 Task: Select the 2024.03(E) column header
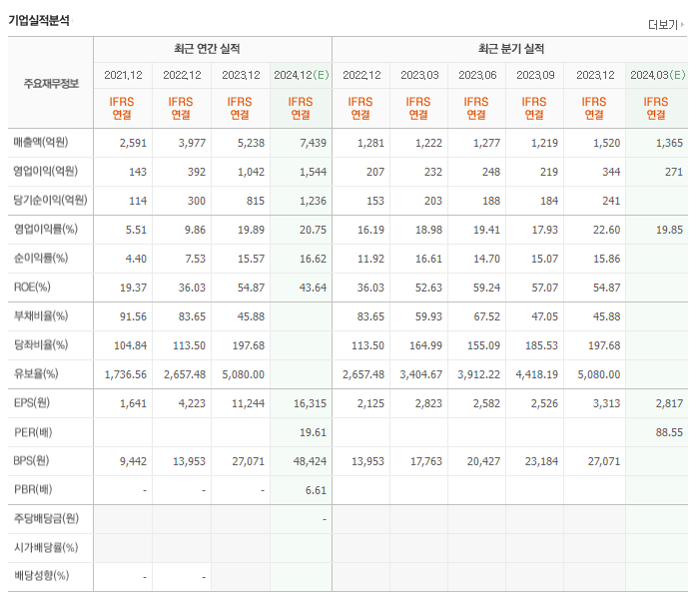(x=658, y=75)
